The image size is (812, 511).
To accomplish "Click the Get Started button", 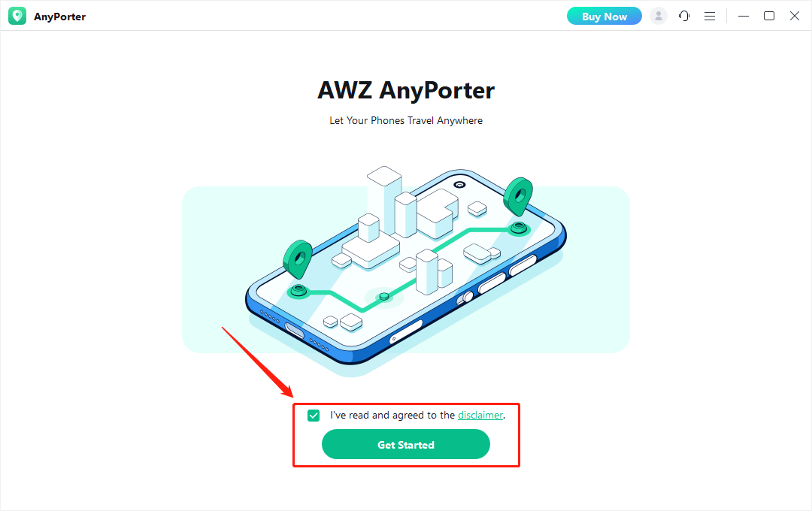I will [405, 444].
